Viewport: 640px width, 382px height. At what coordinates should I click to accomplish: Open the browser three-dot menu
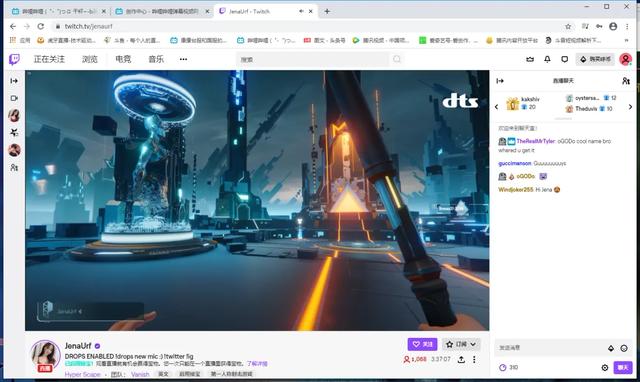click(627, 26)
